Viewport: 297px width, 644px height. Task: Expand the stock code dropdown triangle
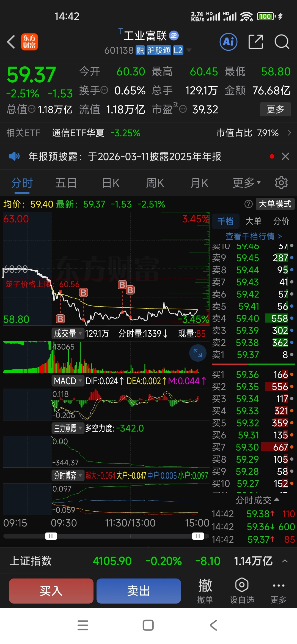[x=189, y=50]
